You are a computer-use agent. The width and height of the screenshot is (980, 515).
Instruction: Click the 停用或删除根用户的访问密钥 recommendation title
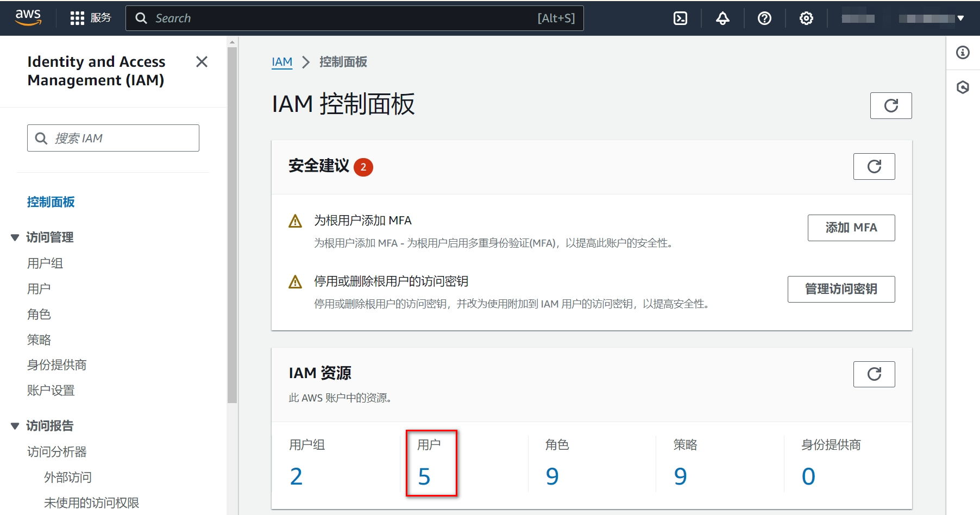[x=391, y=281]
